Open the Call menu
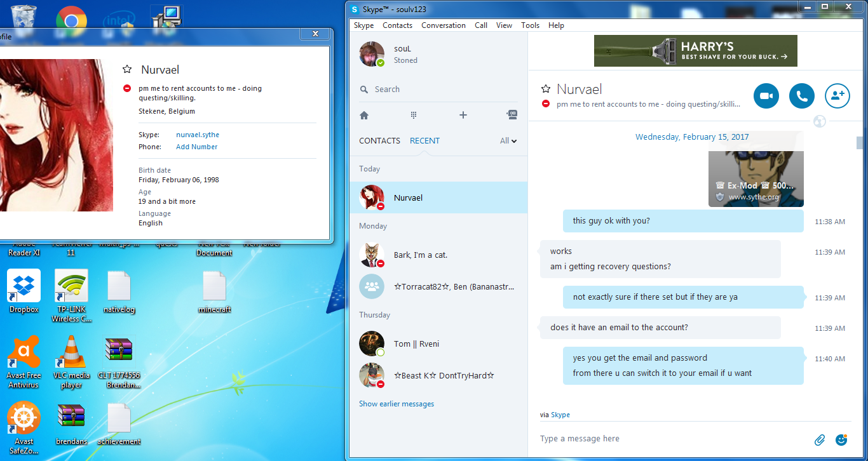 (481, 25)
